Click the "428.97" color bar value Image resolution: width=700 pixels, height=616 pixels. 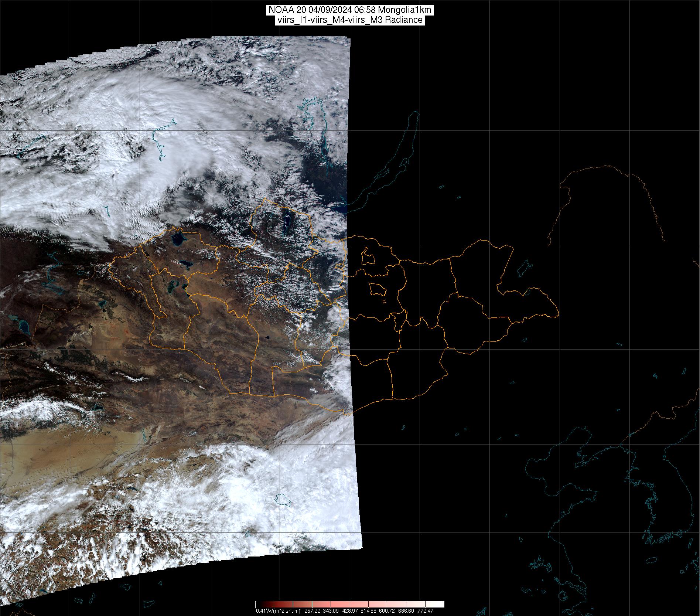pos(350,611)
